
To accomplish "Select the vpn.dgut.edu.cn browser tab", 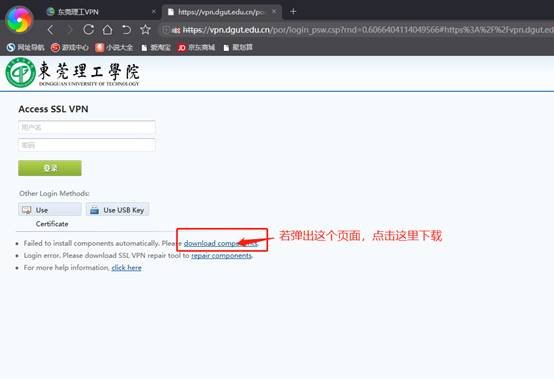I will click(x=222, y=12).
